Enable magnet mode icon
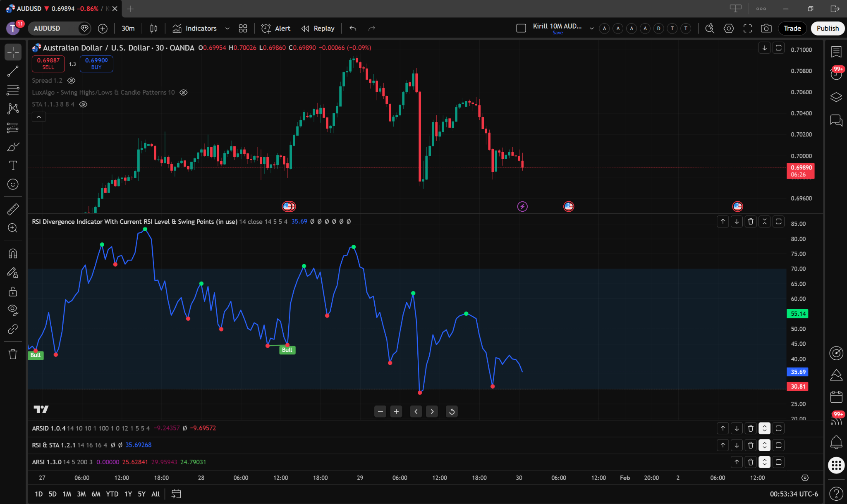Screen dimensions: 847x504 point(13,253)
